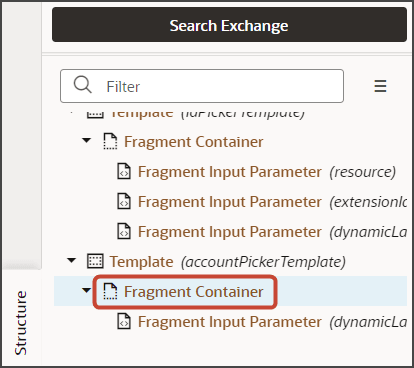Select Fragment Input Parameter (extensionId)
414x368 pixels.
coord(272,202)
